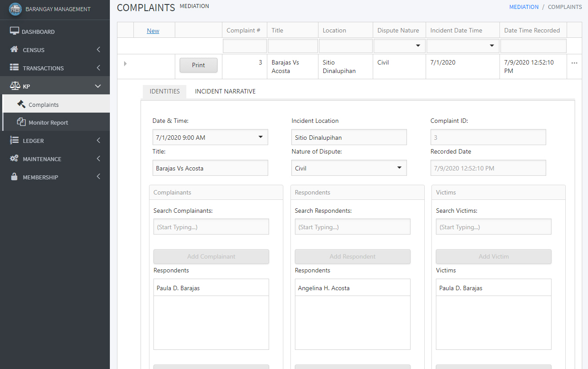The height and width of the screenshot is (369, 588).
Task: Click the Title field containing Barajas Vs Acosta
Action: click(210, 168)
